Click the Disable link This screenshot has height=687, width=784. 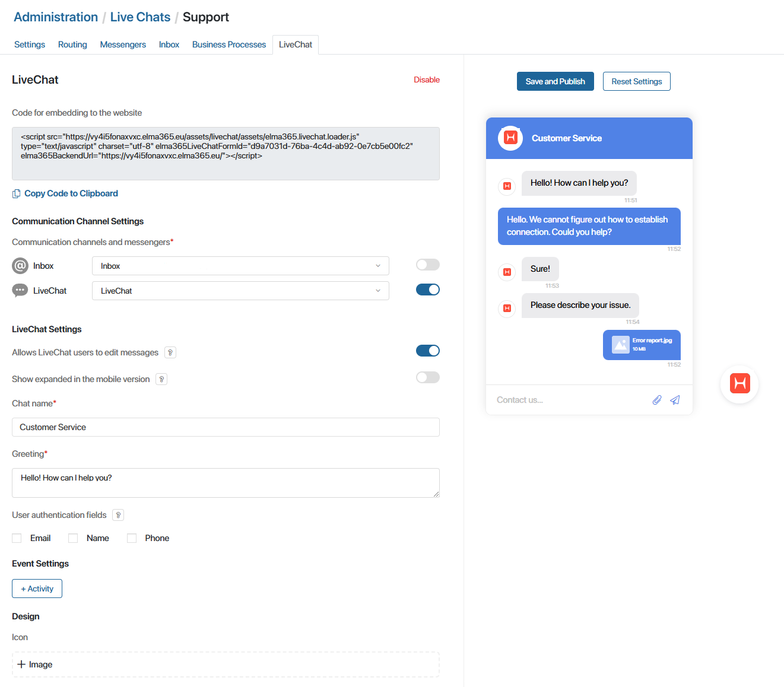(x=427, y=79)
